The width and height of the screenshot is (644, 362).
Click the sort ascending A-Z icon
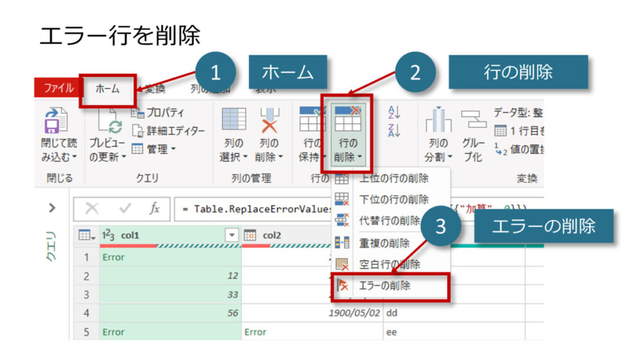click(394, 114)
